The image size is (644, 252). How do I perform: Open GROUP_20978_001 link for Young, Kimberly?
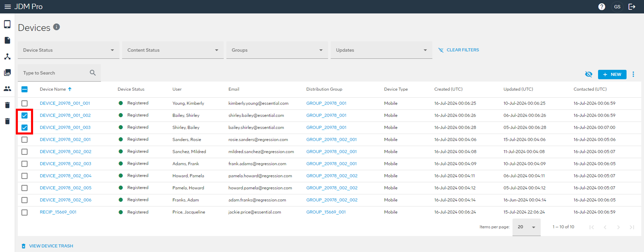point(326,103)
